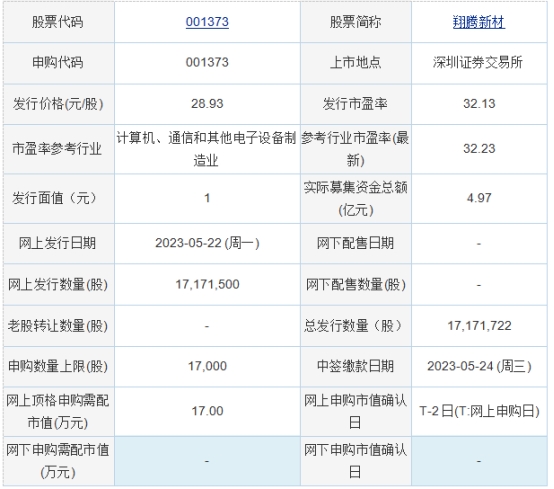This screenshot has width=554, height=489.
Task: Click the raised funds total 4.97
Action: pos(479,198)
